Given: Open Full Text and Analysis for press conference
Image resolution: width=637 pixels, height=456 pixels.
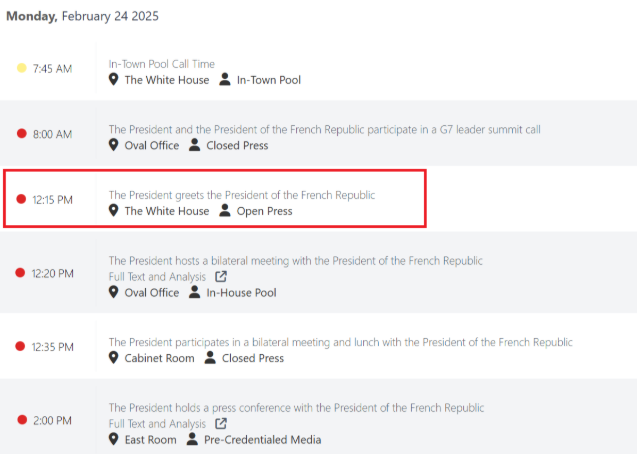Looking at the screenshot, I should click(157, 424).
